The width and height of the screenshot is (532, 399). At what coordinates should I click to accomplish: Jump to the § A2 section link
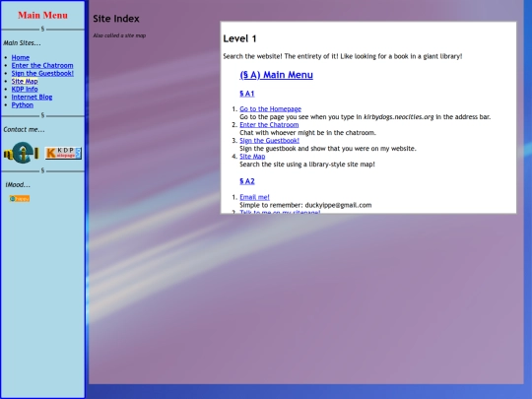(x=247, y=181)
